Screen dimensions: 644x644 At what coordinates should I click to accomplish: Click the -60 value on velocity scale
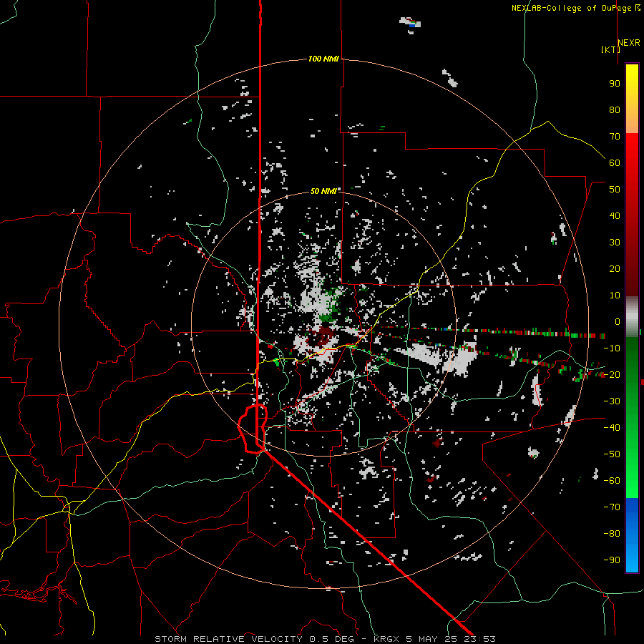pos(612,481)
